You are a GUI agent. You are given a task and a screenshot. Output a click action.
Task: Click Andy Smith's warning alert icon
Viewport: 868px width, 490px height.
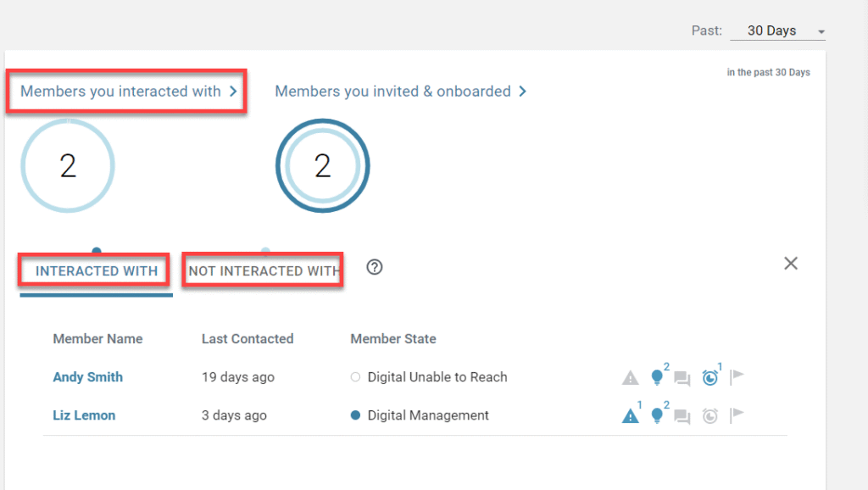point(630,378)
